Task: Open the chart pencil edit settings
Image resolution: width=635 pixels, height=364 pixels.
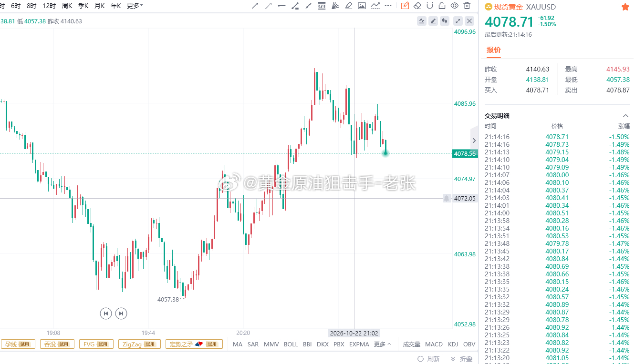Action: click(x=433, y=21)
